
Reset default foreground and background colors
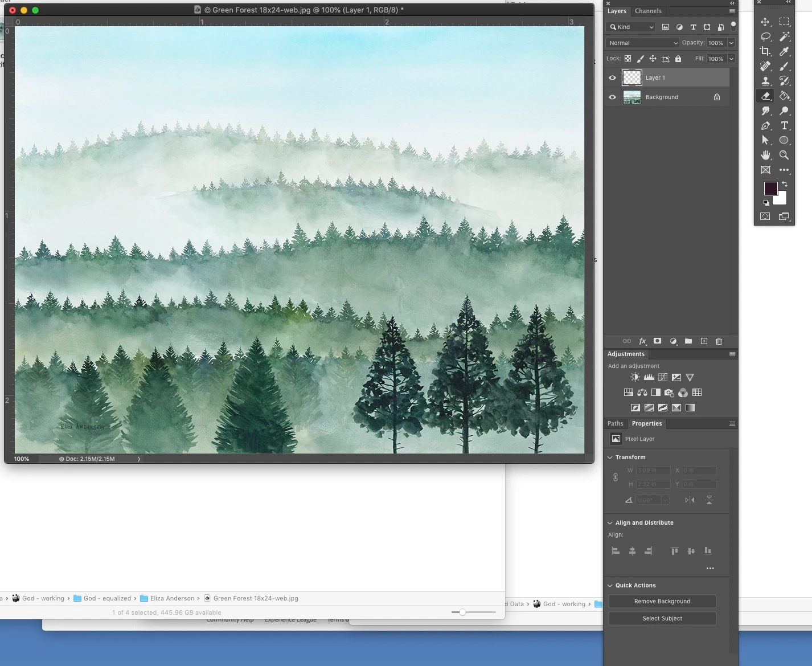point(766,202)
